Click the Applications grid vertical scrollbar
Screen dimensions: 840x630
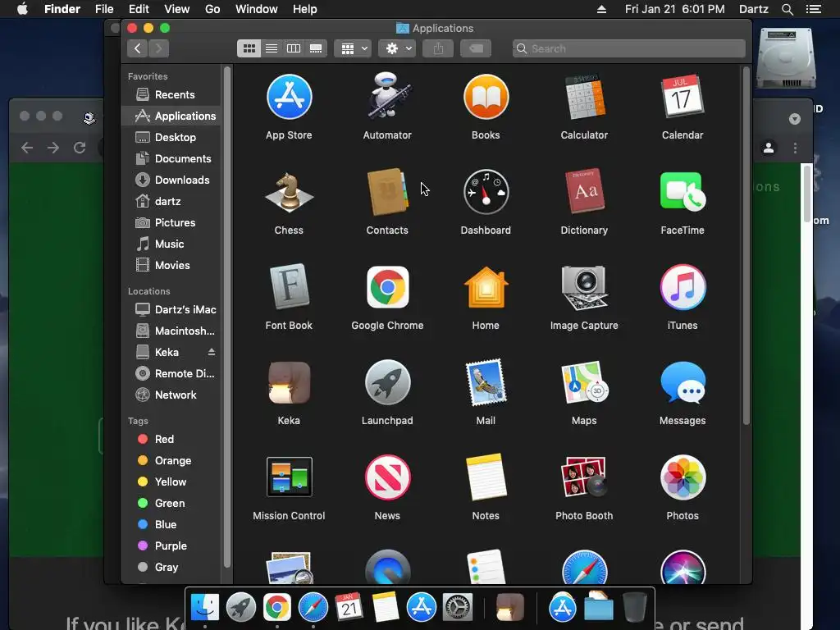[746, 246]
